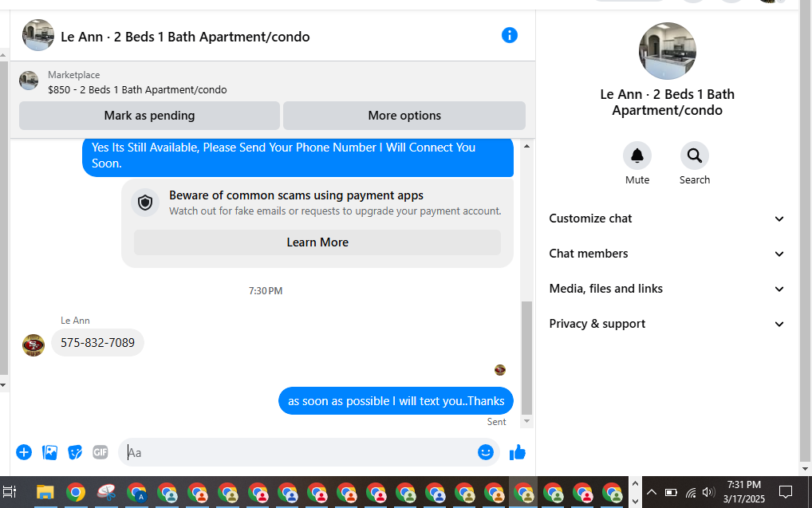Select the 575-832-7089 message bubble

[97, 342]
